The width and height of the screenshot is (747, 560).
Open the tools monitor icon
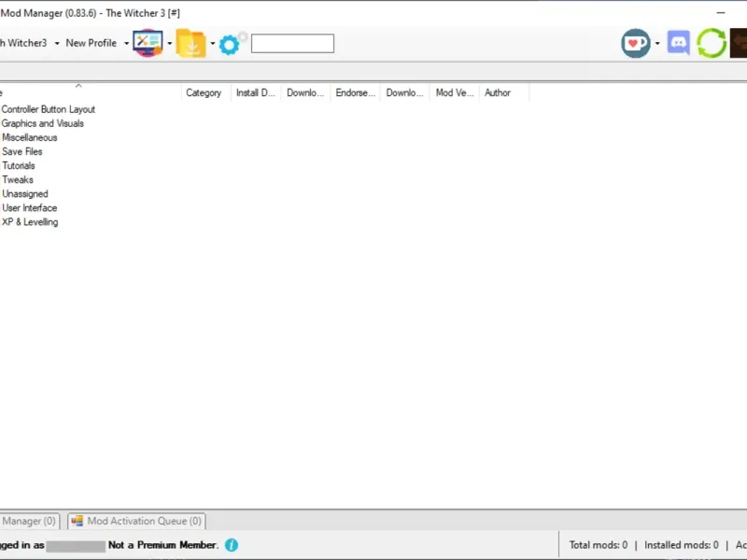[x=148, y=43]
